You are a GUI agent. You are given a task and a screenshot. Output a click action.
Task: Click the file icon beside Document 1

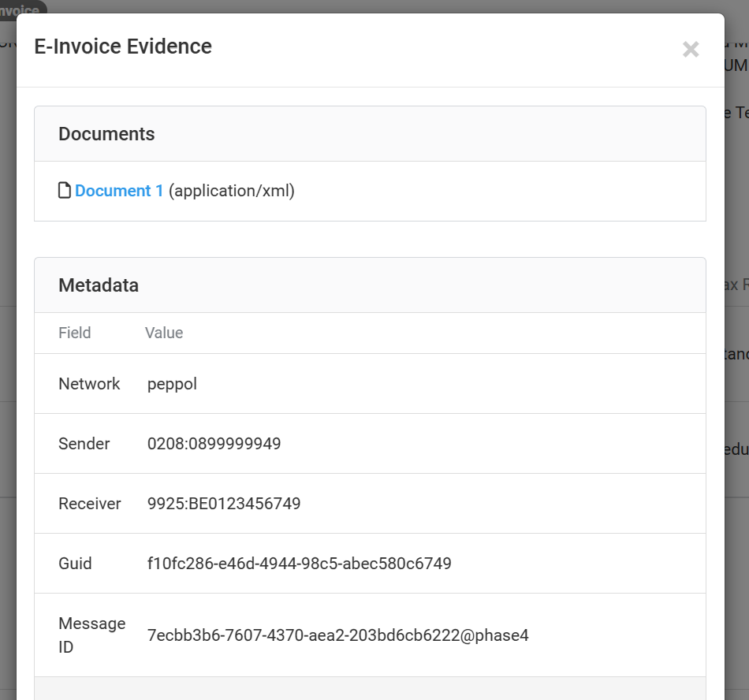tap(65, 191)
